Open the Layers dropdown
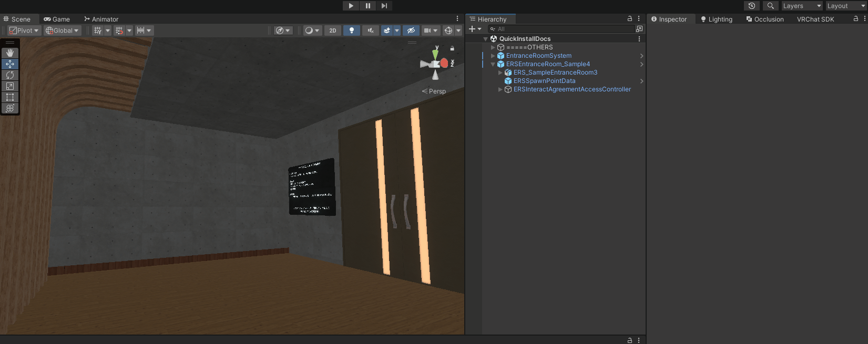 point(801,6)
